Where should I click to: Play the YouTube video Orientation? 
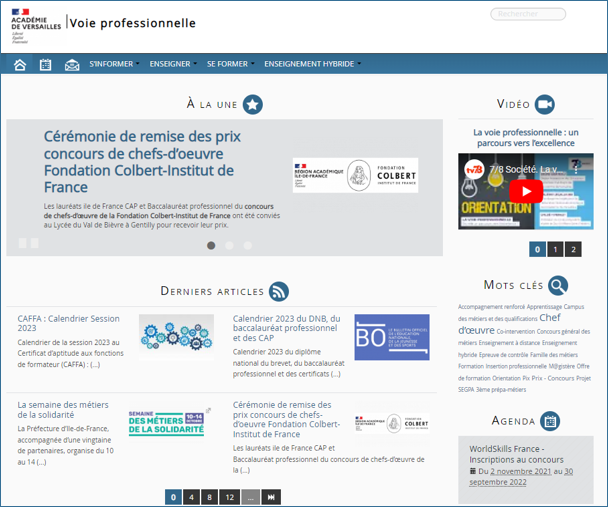526,191
